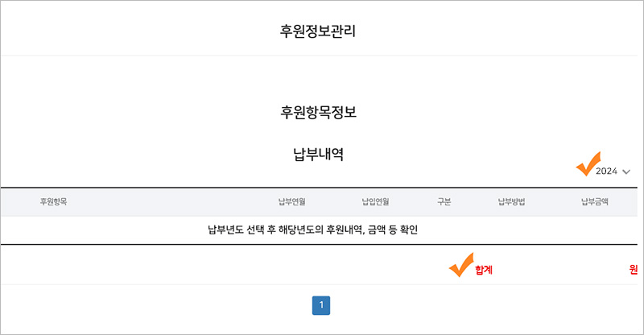Click the chevron arrow beside 2024
Screen dimensions: 644x335
coord(626,172)
